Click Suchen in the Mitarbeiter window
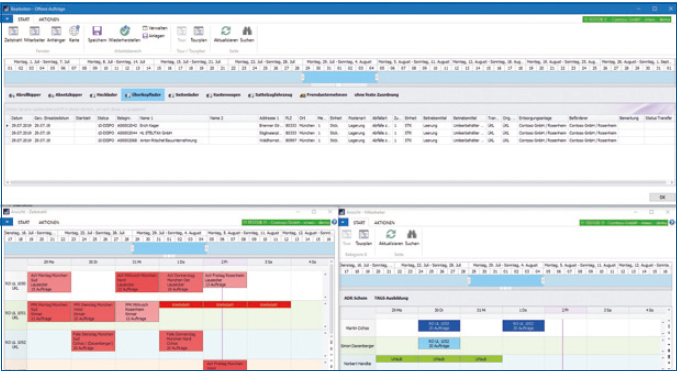Image resolution: width=677 pixels, height=374 pixels. (411, 238)
